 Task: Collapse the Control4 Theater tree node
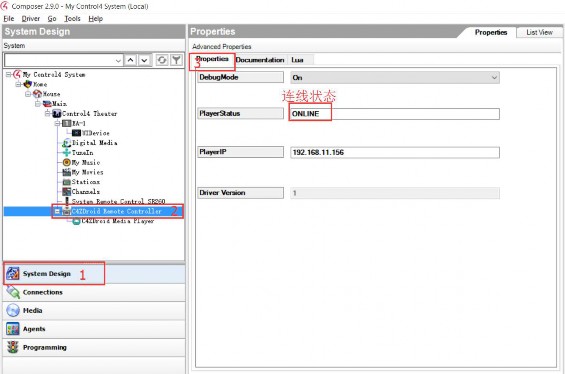pyautogui.click(x=47, y=113)
